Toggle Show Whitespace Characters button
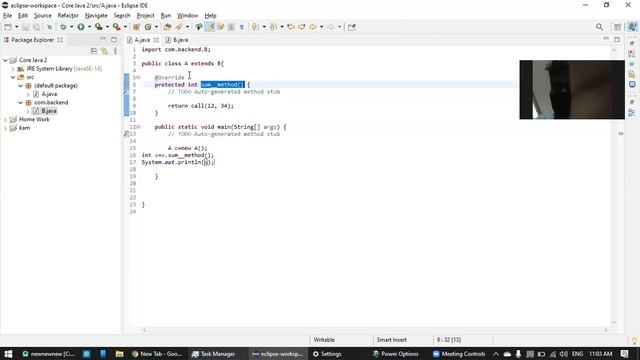This screenshot has height=360, width=640. coord(242,27)
